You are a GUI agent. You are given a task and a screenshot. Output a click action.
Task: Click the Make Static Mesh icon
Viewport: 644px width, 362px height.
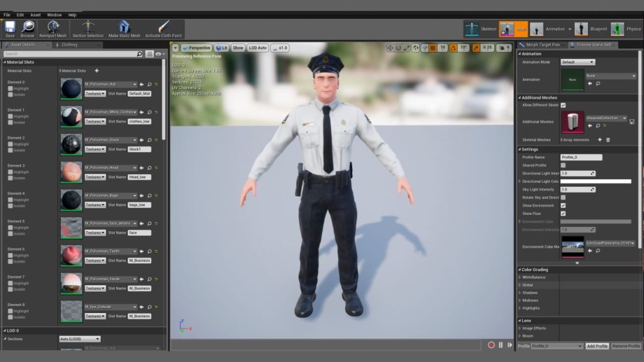pos(124,26)
